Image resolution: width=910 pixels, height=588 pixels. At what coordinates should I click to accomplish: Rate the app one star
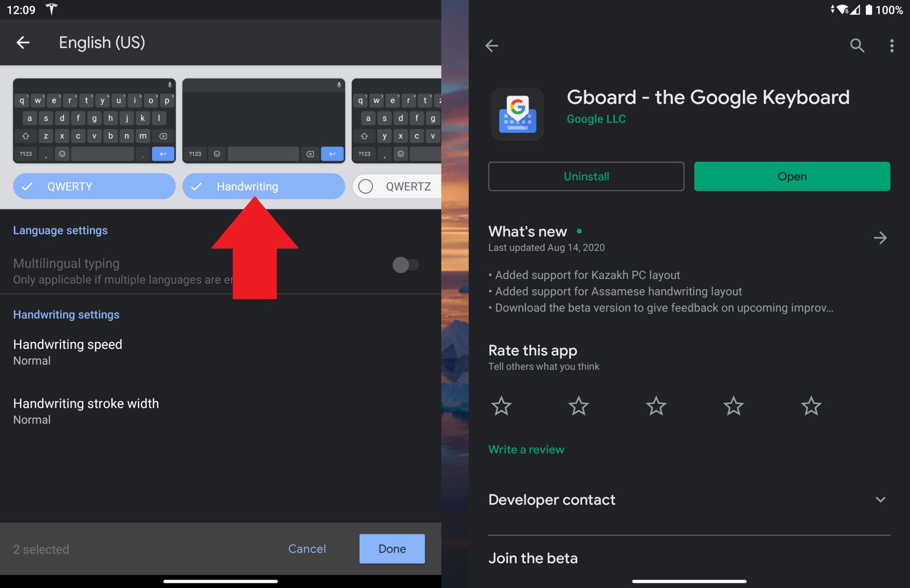coord(501,406)
